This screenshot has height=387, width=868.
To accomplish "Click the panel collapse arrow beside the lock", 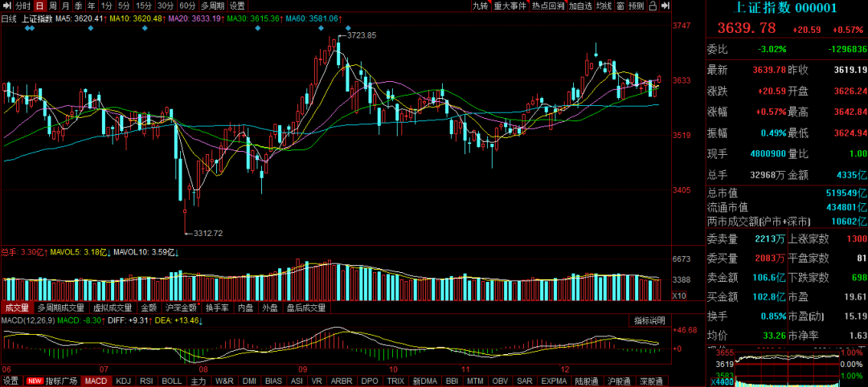I will pos(665,6).
